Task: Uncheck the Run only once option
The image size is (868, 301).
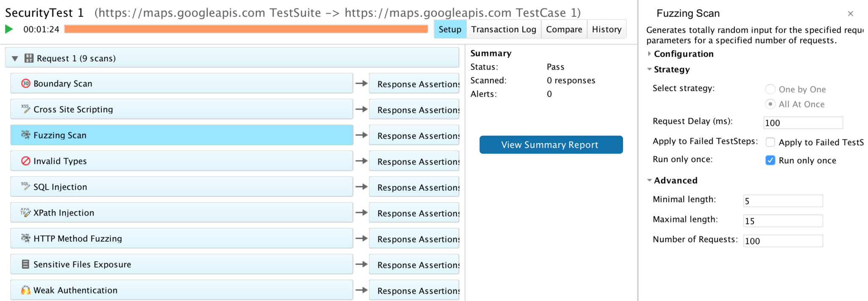Action: coord(770,160)
